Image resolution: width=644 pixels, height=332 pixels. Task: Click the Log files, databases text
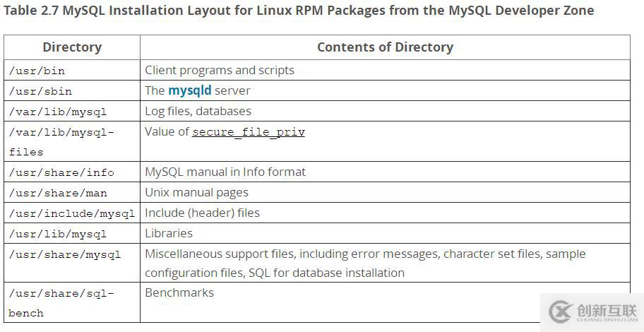click(198, 111)
